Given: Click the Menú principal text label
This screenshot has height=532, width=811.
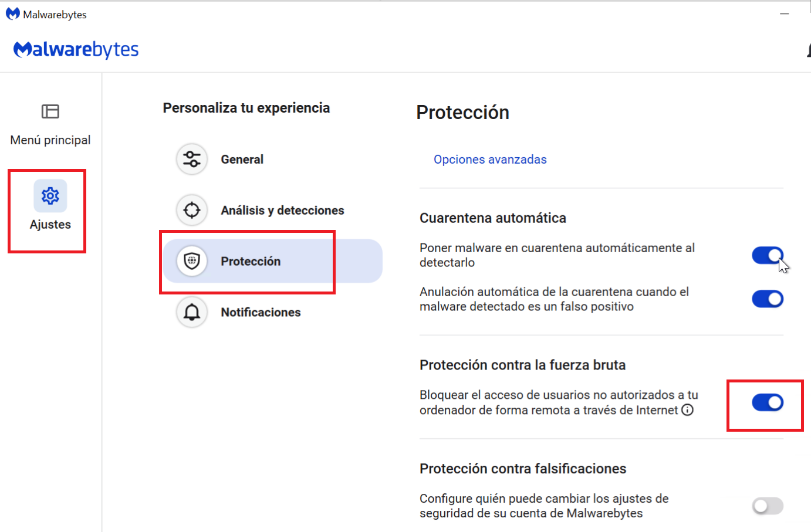Looking at the screenshot, I should point(50,140).
